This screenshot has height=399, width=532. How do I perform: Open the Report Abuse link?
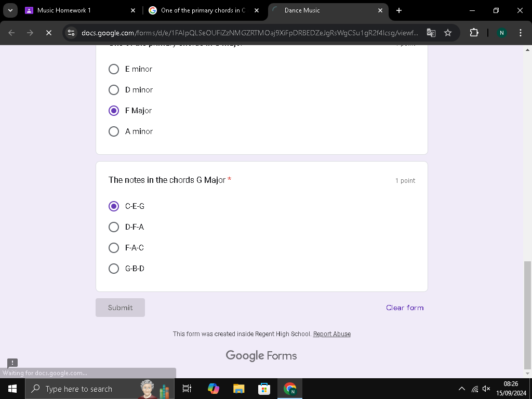[x=332, y=334]
